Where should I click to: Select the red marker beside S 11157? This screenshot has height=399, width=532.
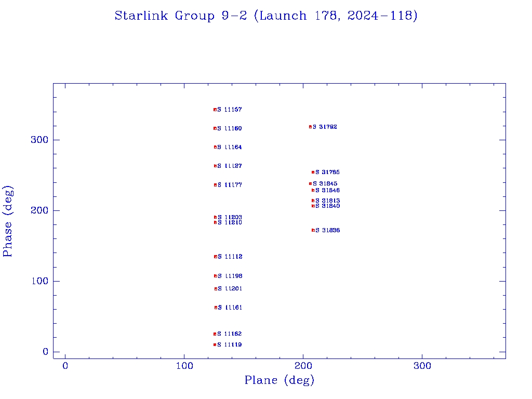(215, 110)
